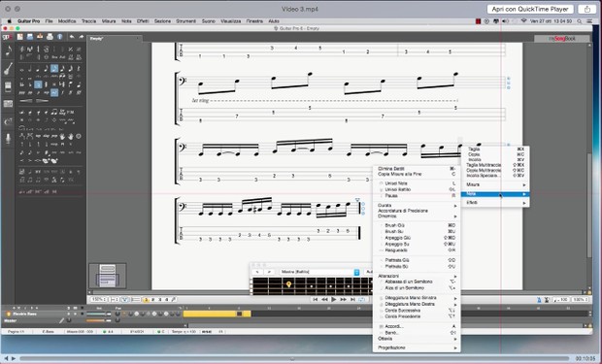Expand Diteggiatura Mano Destra submenu
Screen dimensions: 602x364
pyautogui.click(x=417, y=304)
